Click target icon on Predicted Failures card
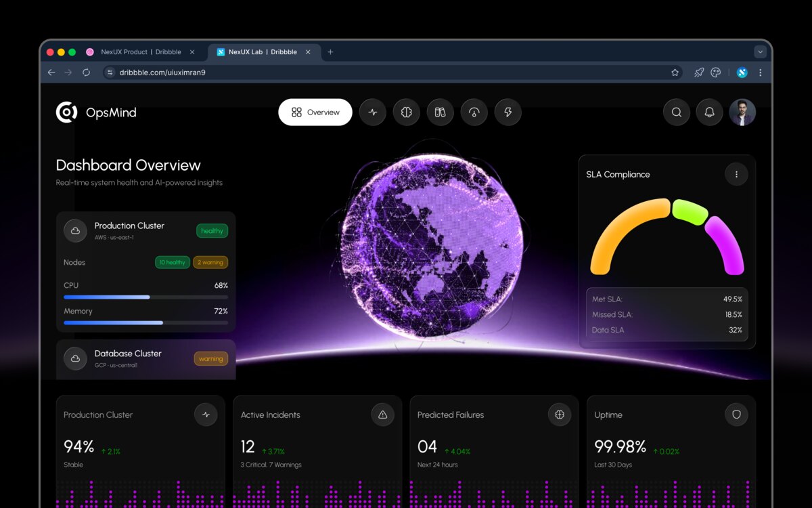 pos(560,415)
